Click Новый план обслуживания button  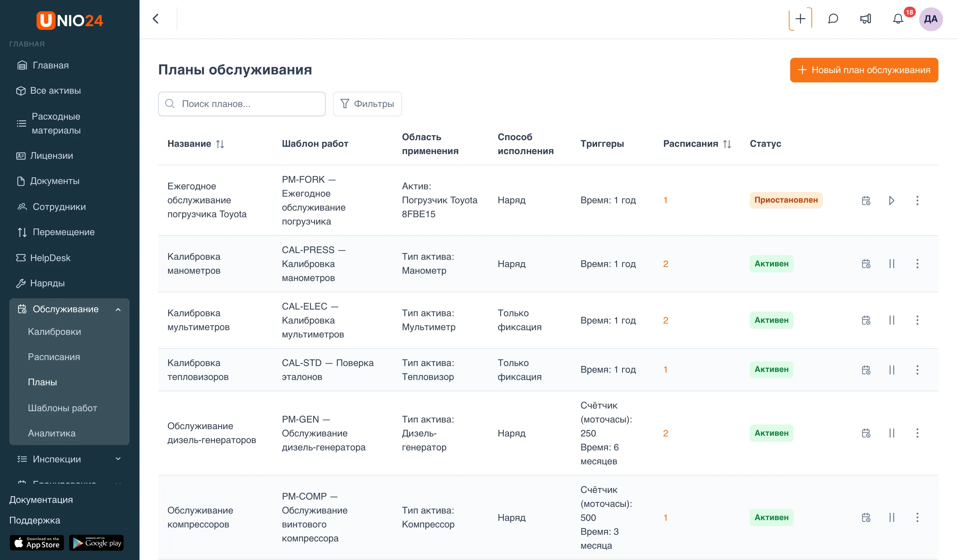pyautogui.click(x=864, y=70)
